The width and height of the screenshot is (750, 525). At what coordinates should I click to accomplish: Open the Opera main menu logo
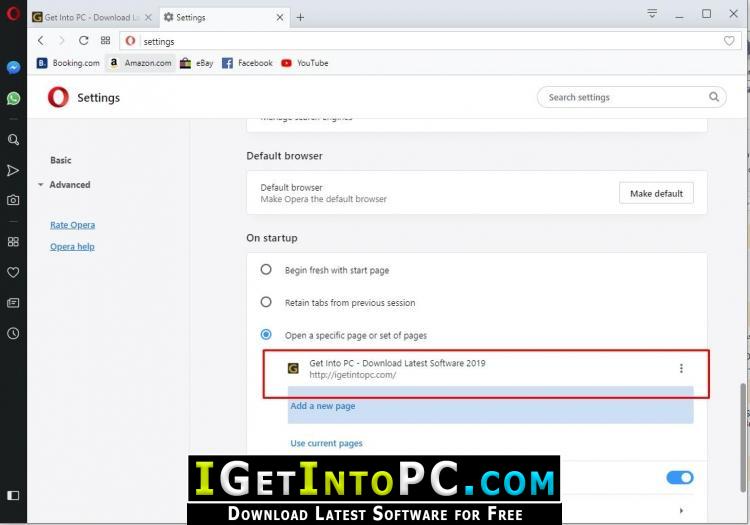13,13
